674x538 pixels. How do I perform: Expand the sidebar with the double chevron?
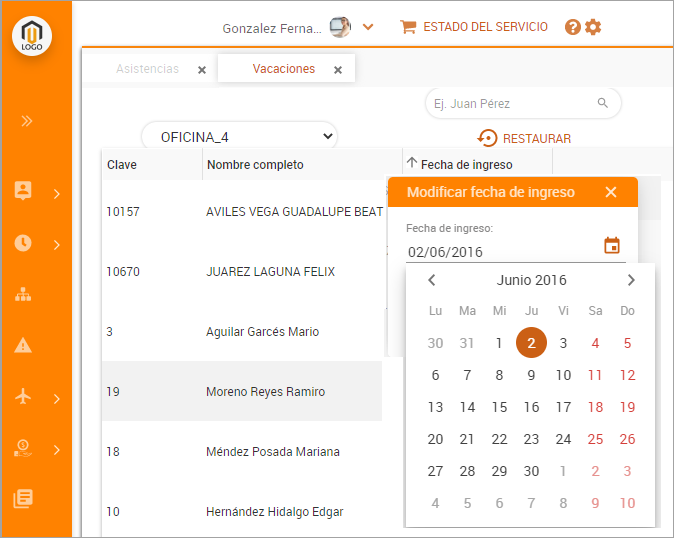pos(27,121)
